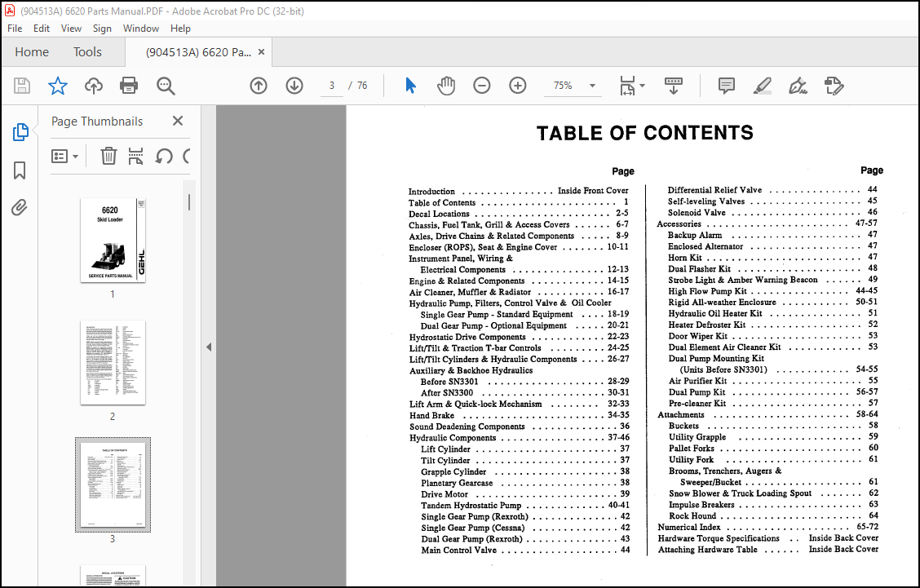Open the Find text magnifier tool
This screenshot has width=920, height=588.
click(166, 86)
